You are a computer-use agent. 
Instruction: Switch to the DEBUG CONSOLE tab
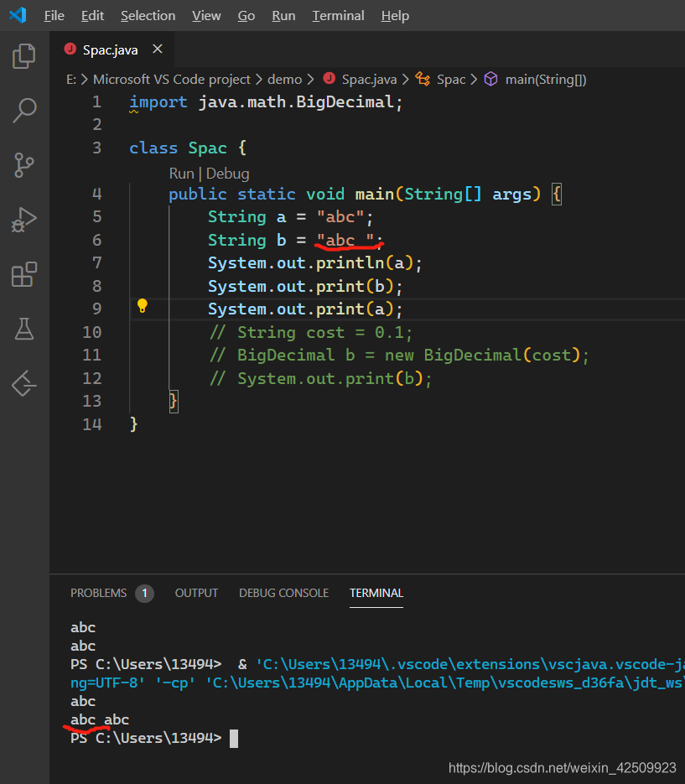pyautogui.click(x=284, y=593)
